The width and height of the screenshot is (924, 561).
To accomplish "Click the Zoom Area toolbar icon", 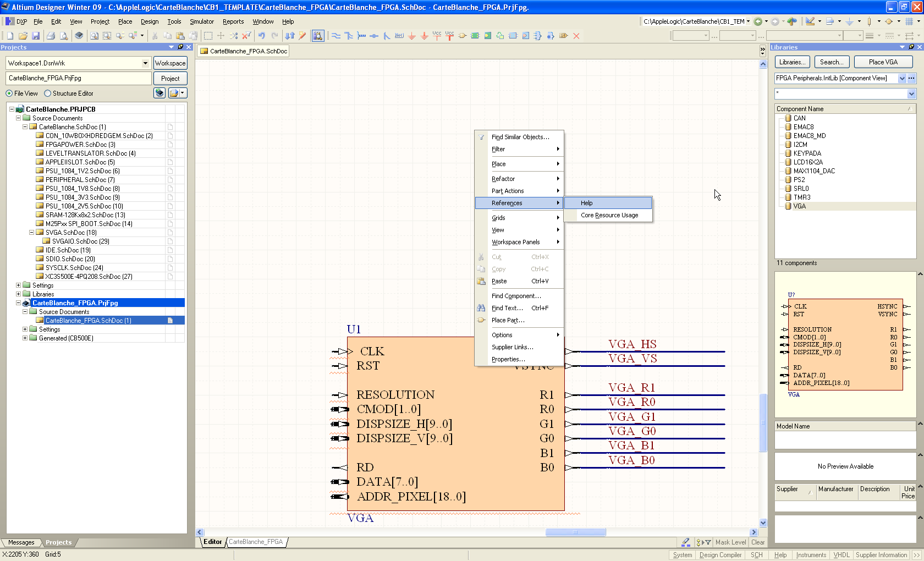I will pyautogui.click(x=107, y=36).
